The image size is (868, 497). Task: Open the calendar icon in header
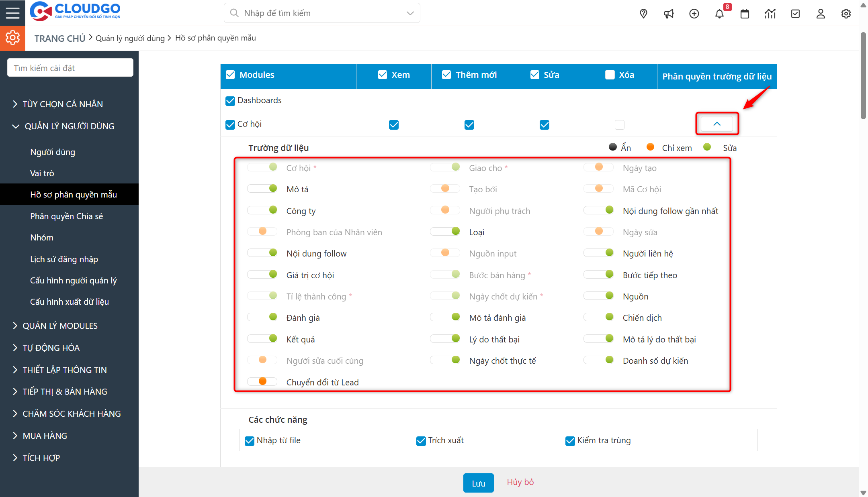tap(745, 14)
